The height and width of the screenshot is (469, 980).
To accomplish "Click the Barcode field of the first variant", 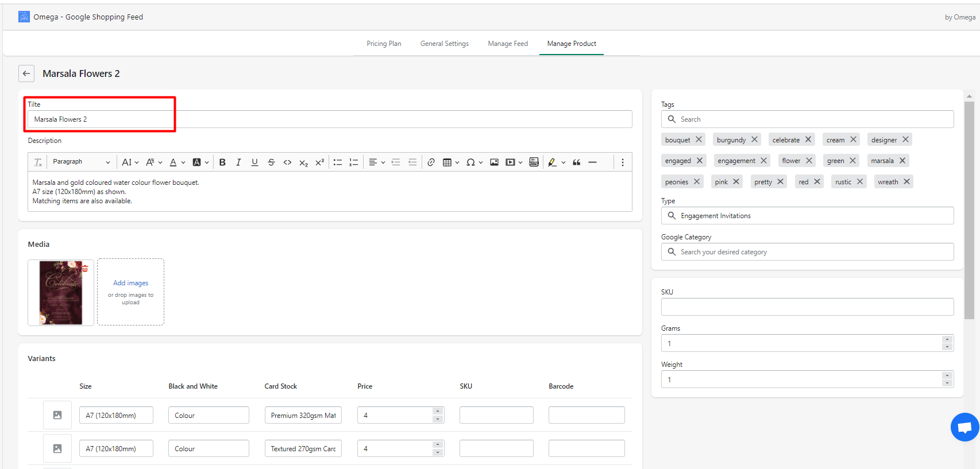I will pyautogui.click(x=587, y=415).
